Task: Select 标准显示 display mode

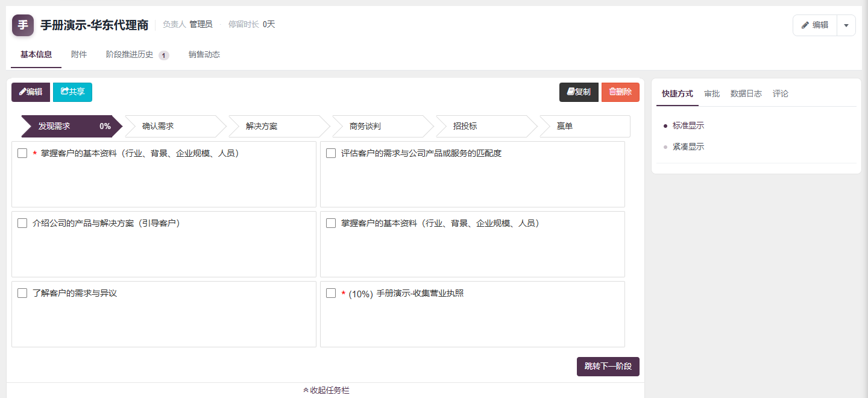Action: click(688, 125)
